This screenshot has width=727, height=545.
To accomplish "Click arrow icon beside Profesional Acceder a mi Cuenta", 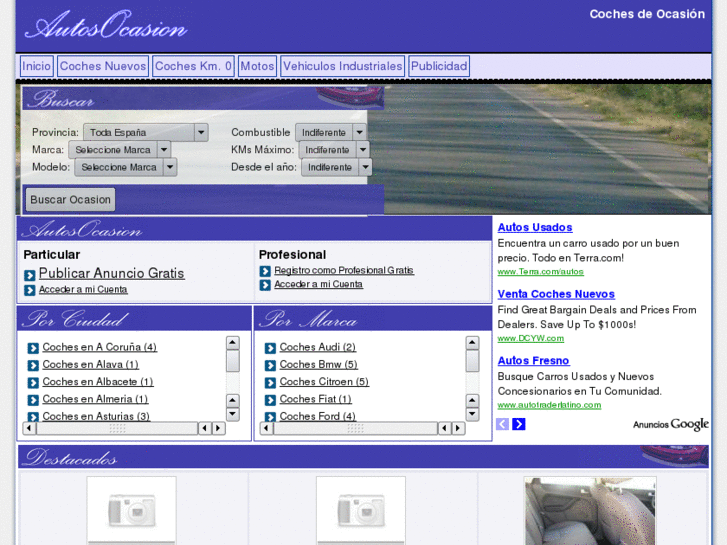I will click(265, 285).
